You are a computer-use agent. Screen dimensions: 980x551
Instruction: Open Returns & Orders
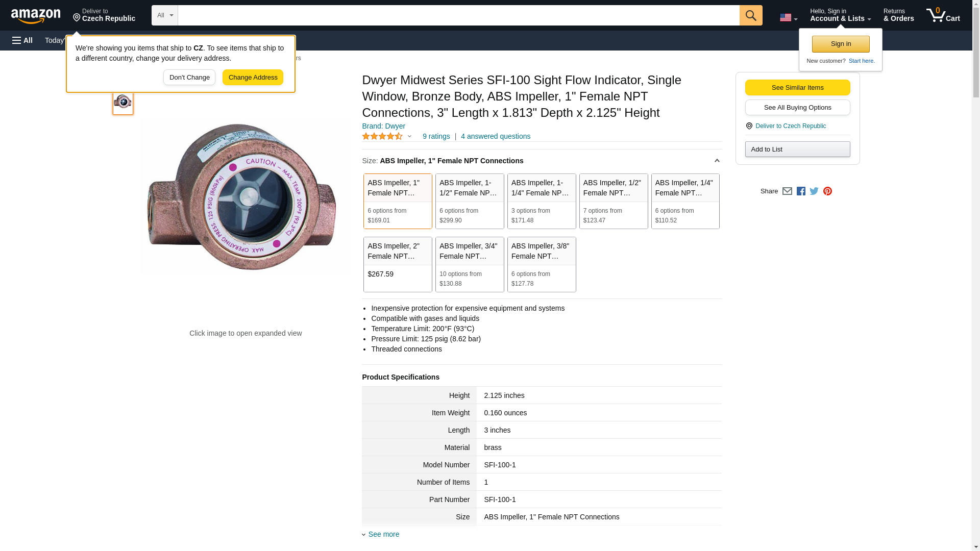click(898, 15)
